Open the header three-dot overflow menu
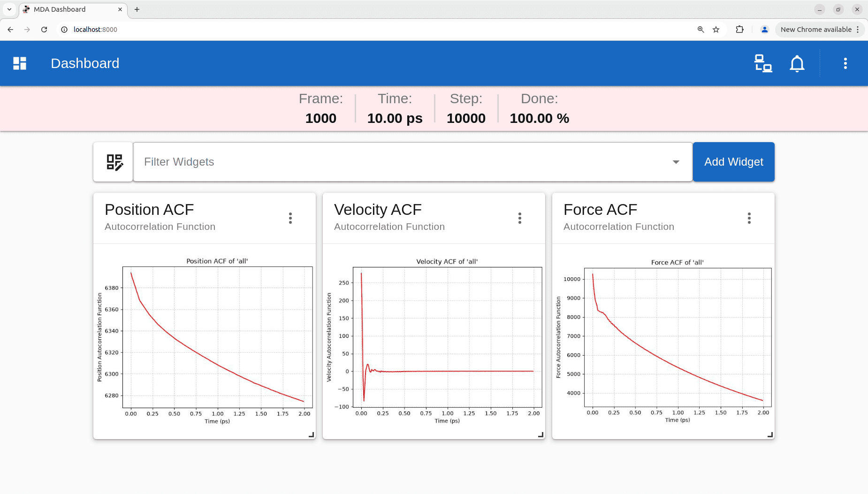868x494 pixels. click(x=845, y=63)
